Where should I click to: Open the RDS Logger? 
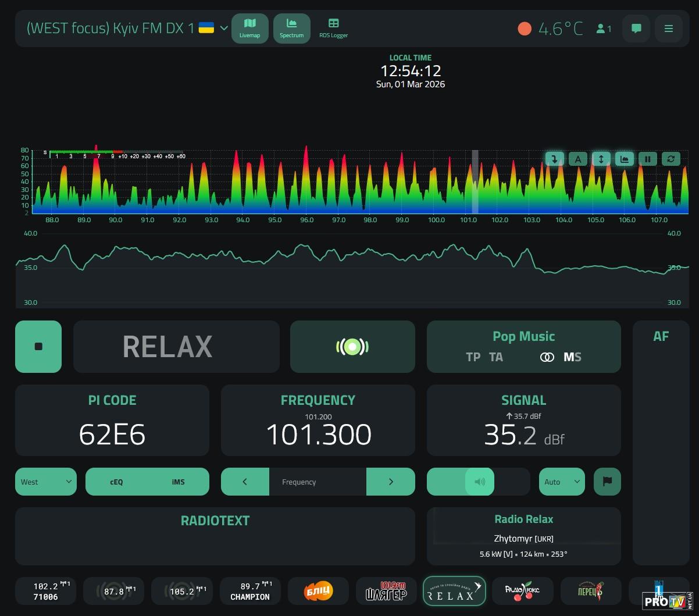coord(333,28)
